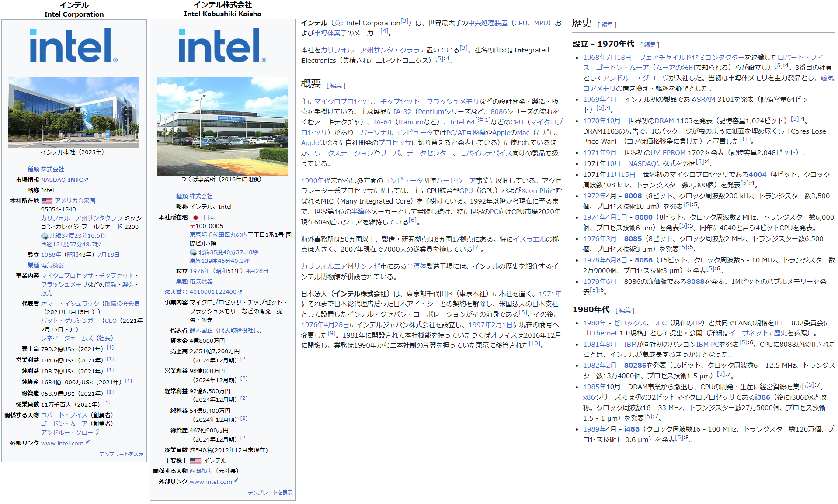This screenshot has width=838, height=504.
Task: Click the pencil edit icon beside www.intel.com in Intel Kabushiki Kaisha infobox
Action: 236,480
